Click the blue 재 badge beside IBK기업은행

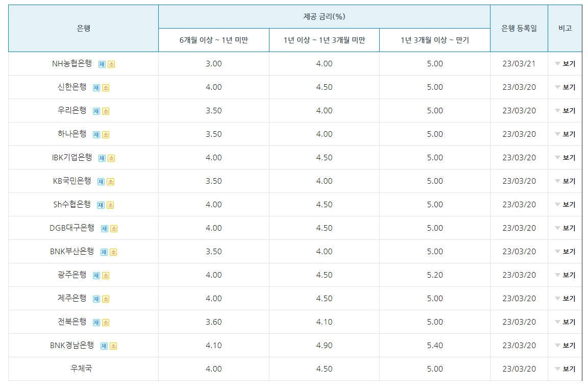[102, 158]
